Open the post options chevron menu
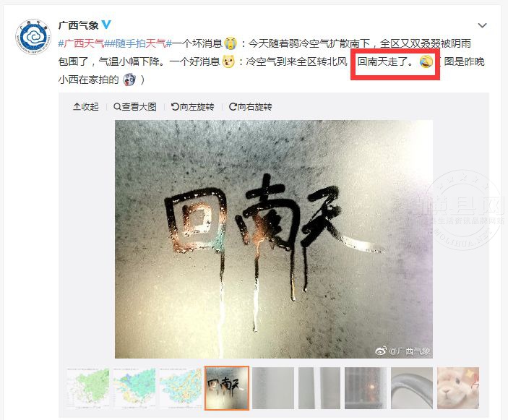The image size is (508, 420). [483, 25]
